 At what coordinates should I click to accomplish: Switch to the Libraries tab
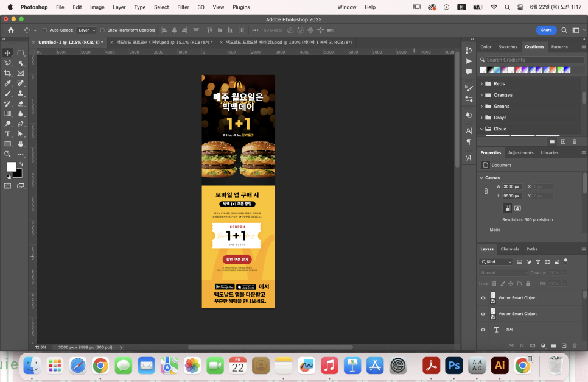pos(550,153)
